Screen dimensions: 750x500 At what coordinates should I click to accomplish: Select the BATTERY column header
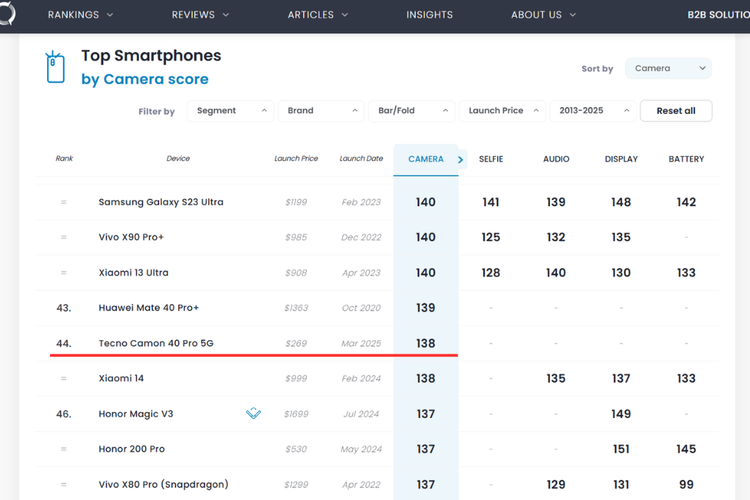click(x=686, y=159)
